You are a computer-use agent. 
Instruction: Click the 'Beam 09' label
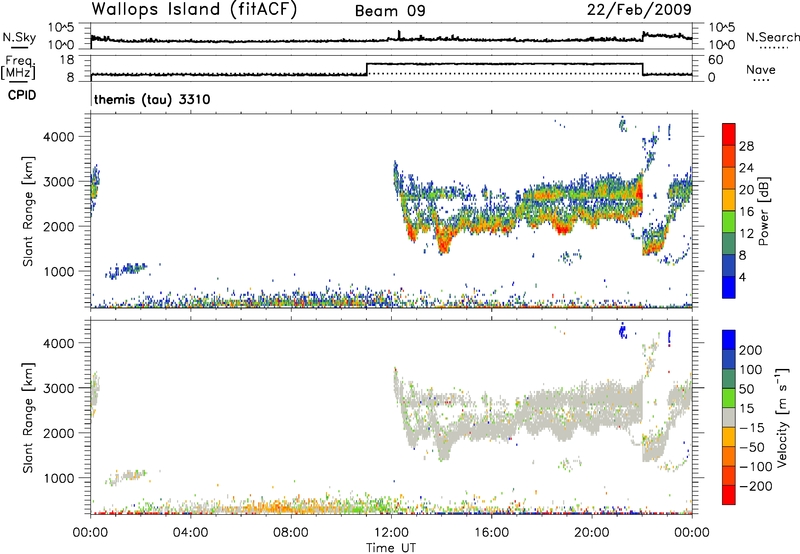pyautogui.click(x=390, y=11)
